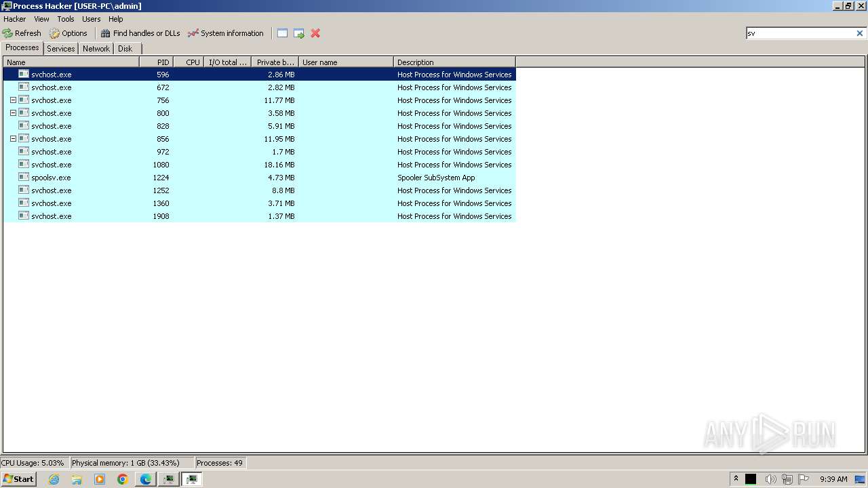
Task: Click Process Hacker black tray graph icon
Action: pyautogui.click(x=751, y=479)
